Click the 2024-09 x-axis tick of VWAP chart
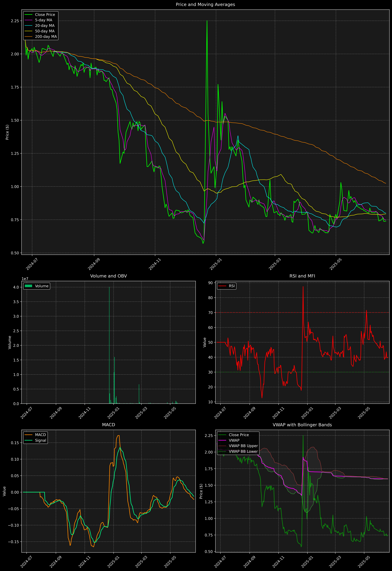The width and height of the screenshot is (392, 571). coord(249,562)
